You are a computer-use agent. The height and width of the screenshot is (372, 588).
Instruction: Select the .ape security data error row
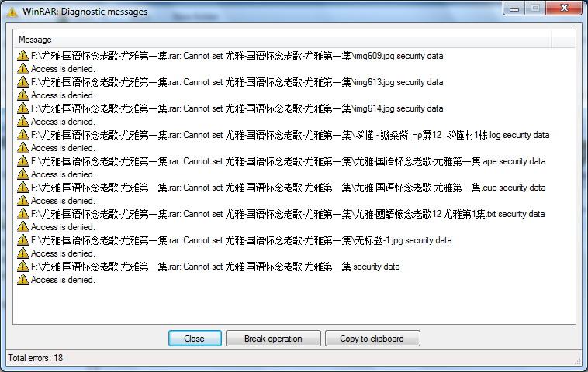pos(288,161)
